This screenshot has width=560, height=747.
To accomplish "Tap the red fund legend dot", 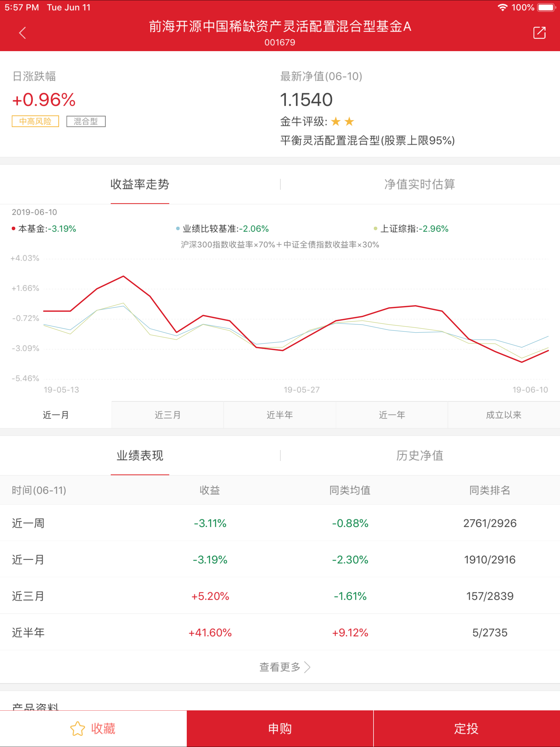I will (13, 229).
